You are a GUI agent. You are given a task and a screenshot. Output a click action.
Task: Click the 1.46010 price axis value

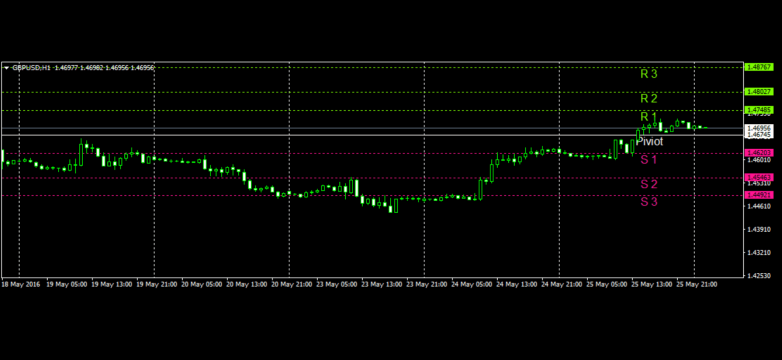758,160
